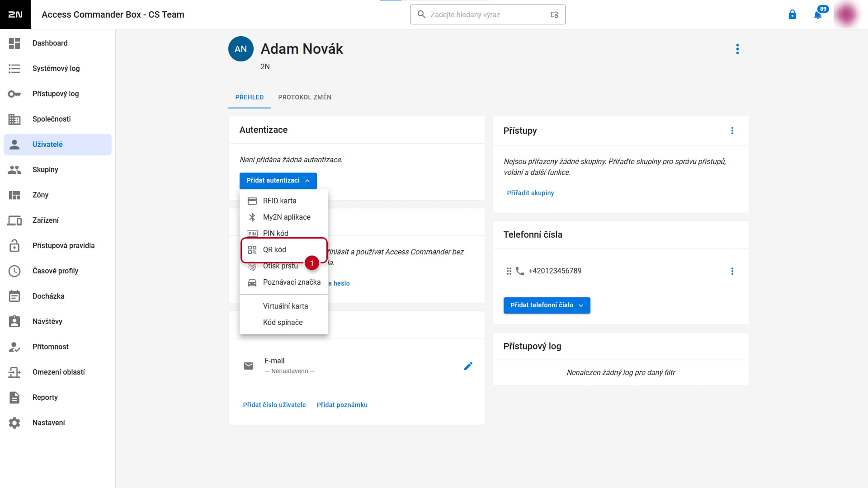Open Zařízení label in sidebar
Screen dimensions: 868x488
pyautogui.click(x=46, y=221)
